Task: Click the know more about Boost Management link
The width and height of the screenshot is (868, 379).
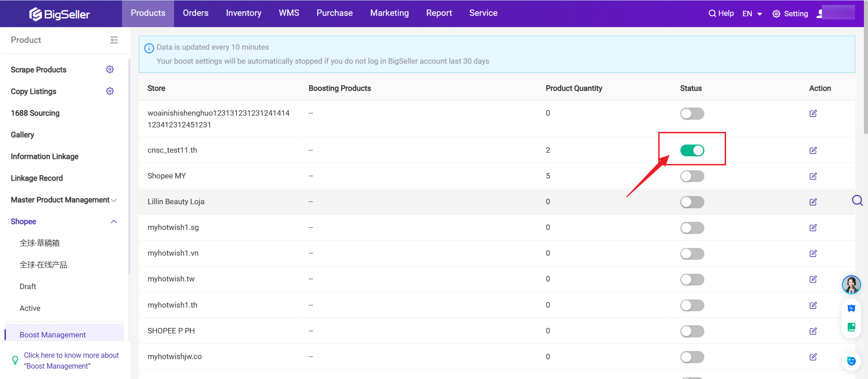Action: click(71, 360)
